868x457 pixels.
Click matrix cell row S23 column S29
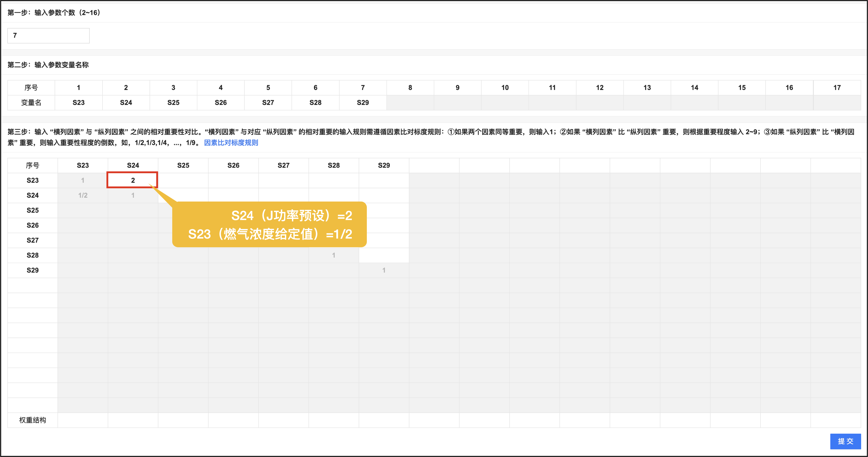[x=384, y=180]
